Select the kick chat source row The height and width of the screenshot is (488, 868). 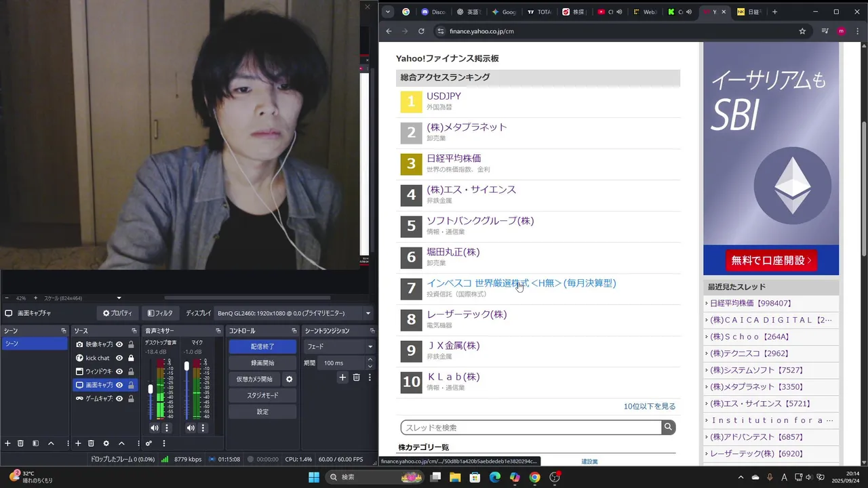tap(105, 358)
